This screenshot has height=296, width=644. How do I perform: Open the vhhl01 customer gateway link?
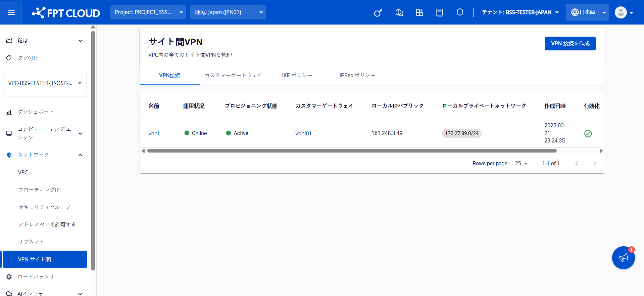(x=303, y=133)
